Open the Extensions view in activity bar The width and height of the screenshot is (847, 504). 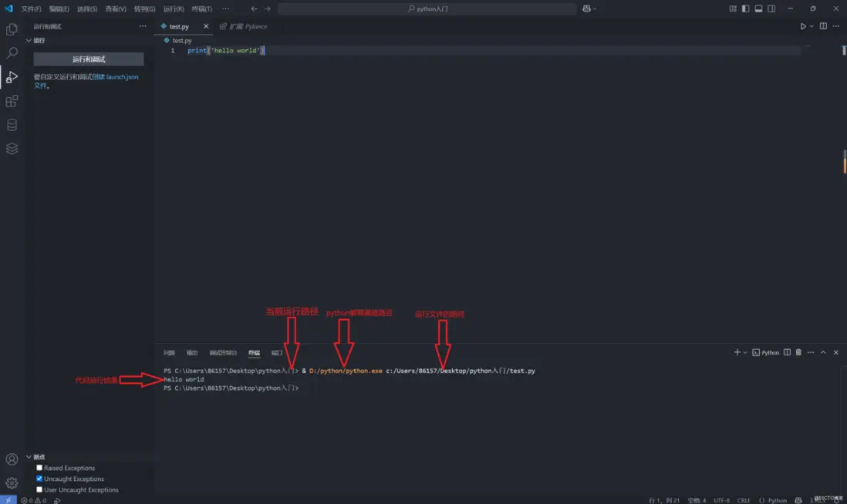[x=12, y=101]
